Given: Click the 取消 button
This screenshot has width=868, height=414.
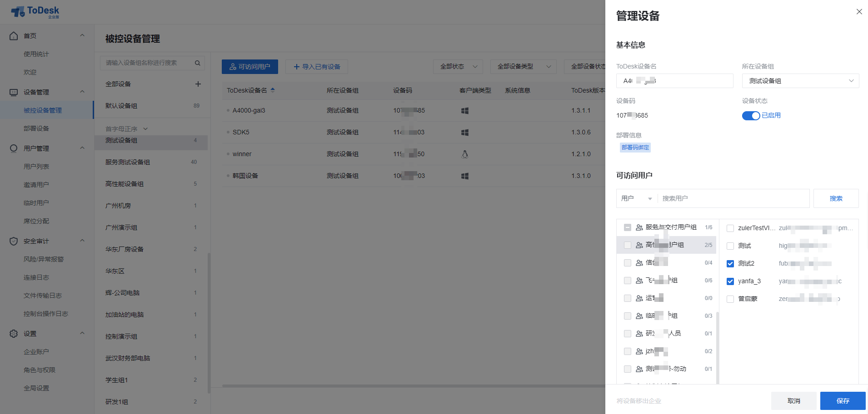Looking at the screenshot, I should coord(793,401).
